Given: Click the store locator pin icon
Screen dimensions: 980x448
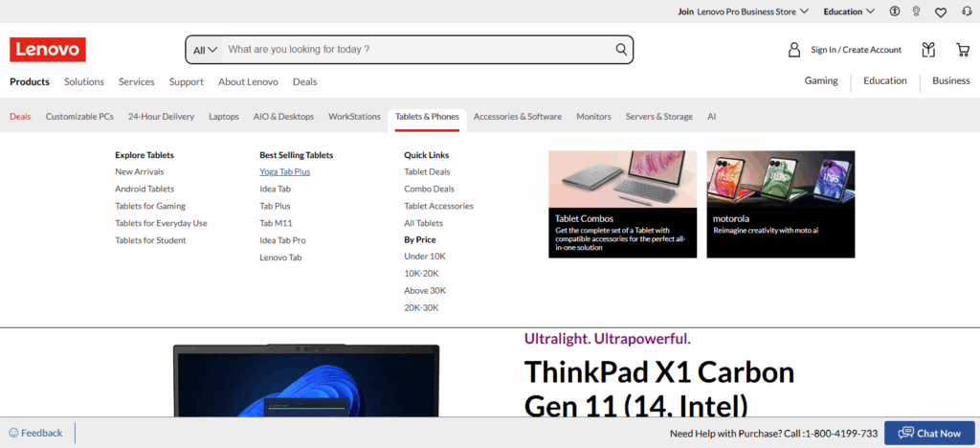Looking at the screenshot, I should (916, 11).
